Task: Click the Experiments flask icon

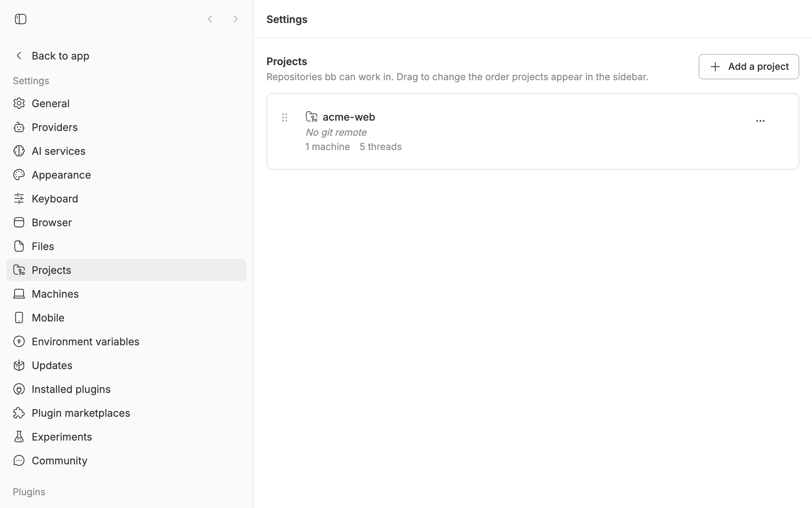Action: click(19, 437)
